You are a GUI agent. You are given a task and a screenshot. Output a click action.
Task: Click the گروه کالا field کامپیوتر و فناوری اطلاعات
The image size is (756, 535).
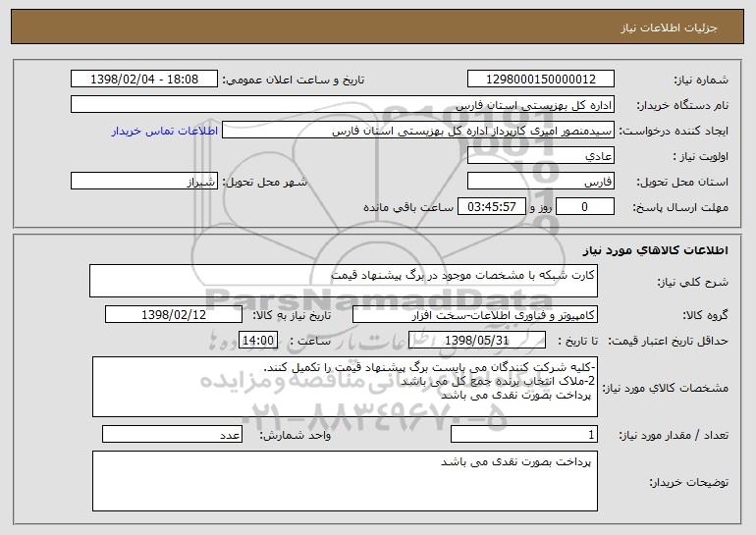point(475,315)
